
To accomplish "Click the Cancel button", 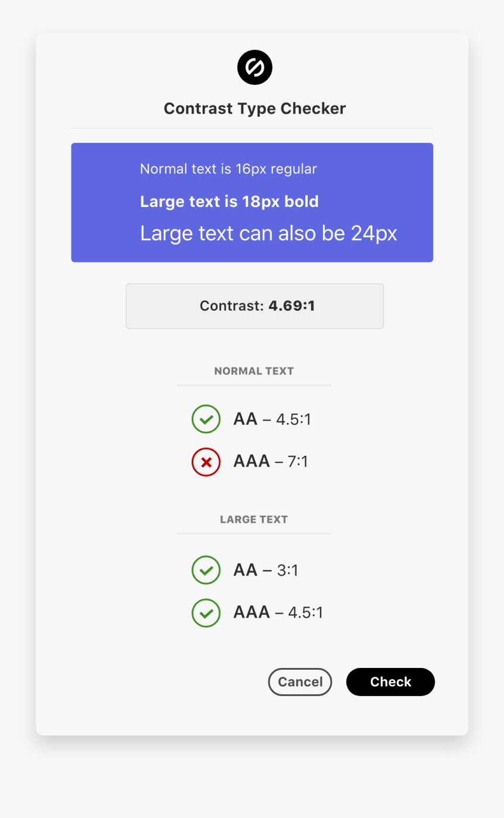I will [x=299, y=681].
